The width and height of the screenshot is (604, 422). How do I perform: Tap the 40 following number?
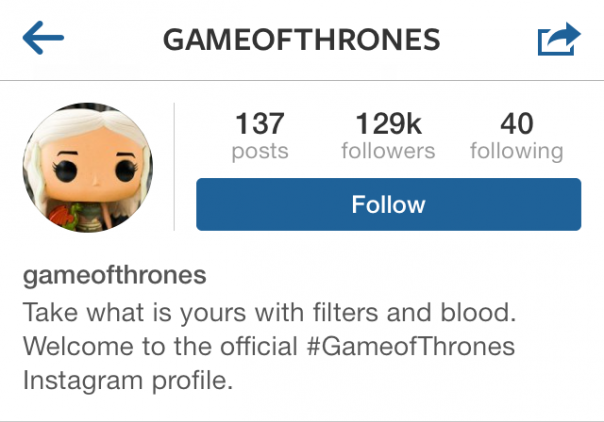516,124
